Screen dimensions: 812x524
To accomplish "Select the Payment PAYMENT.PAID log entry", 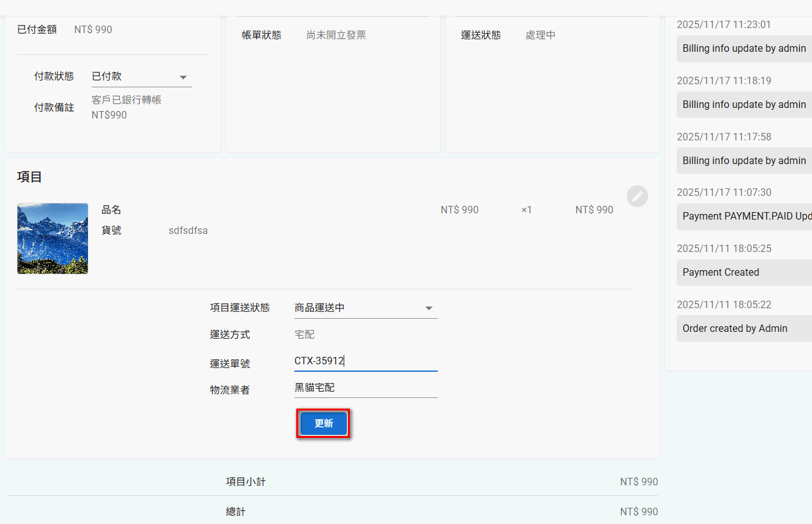I will [744, 216].
